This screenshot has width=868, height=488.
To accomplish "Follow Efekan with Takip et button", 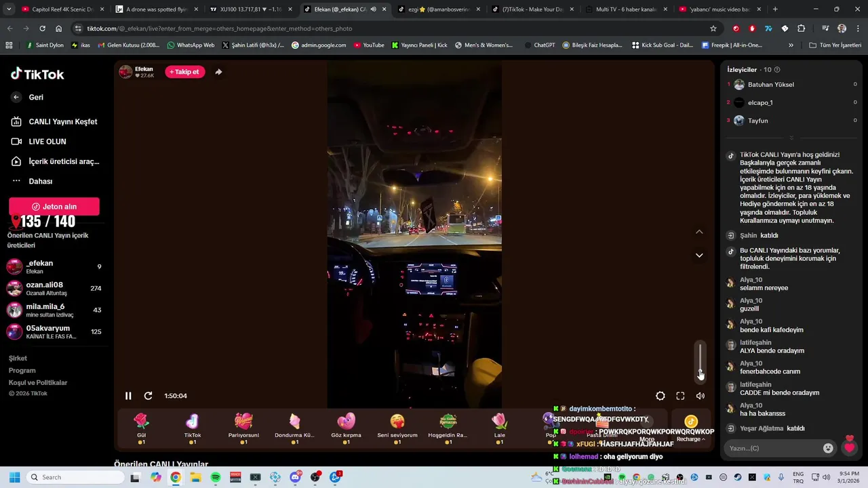I will pyautogui.click(x=184, y=72).
